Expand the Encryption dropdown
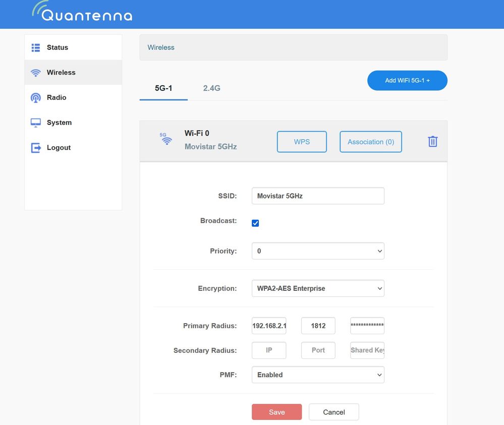The image size is (504, 425). [318, 288]
